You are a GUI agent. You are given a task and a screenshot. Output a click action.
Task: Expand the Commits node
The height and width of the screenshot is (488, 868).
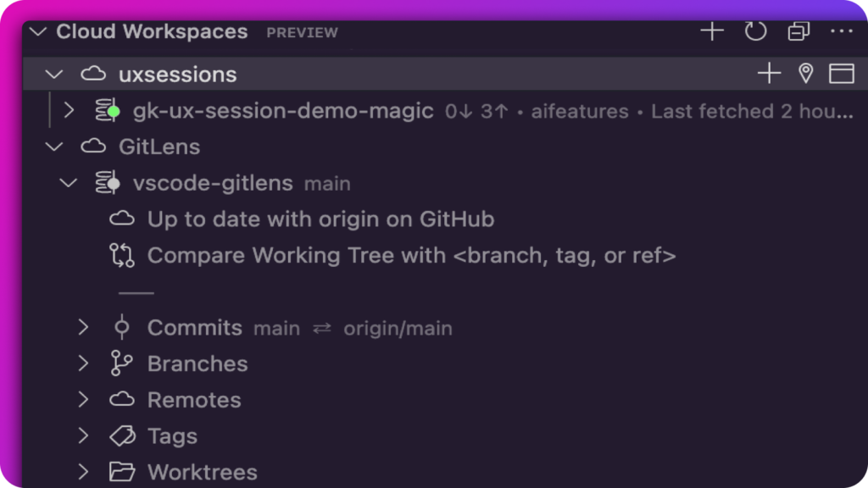83,327
